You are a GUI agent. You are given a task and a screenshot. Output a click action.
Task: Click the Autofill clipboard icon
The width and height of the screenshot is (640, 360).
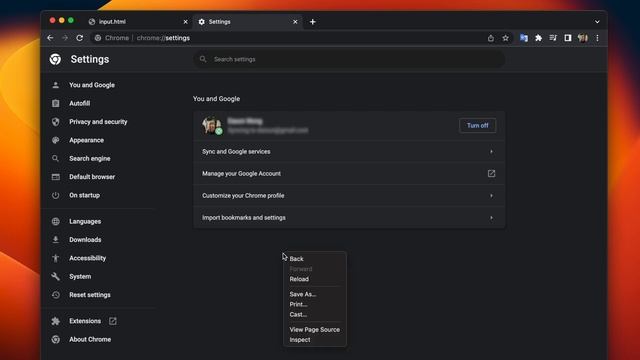pos(56,103)
